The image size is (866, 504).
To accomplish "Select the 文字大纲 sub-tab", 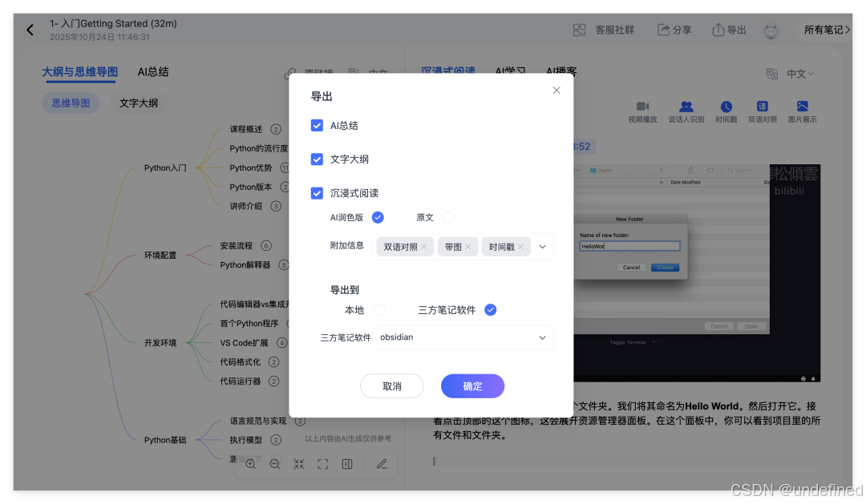I will point(139,103).
